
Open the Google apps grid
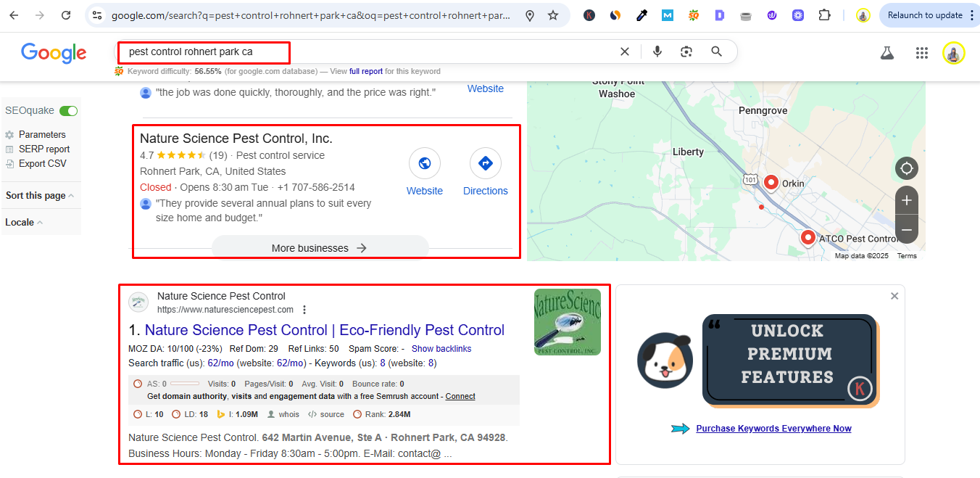[922, 53]
